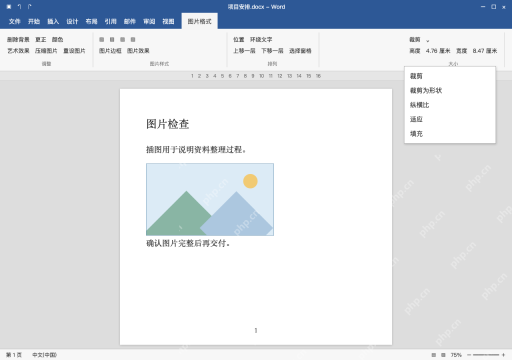Click the heading 图片检查

click(168, 124)
